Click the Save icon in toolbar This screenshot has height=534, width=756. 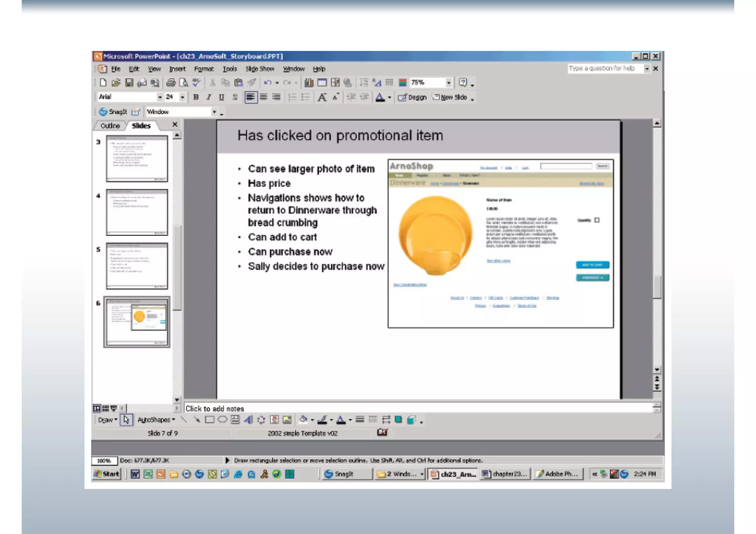point(129,83)
